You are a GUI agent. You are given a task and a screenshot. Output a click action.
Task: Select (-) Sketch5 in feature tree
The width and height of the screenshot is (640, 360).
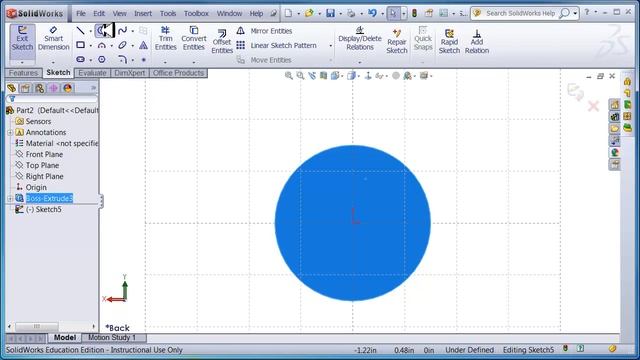click(43, 209)
